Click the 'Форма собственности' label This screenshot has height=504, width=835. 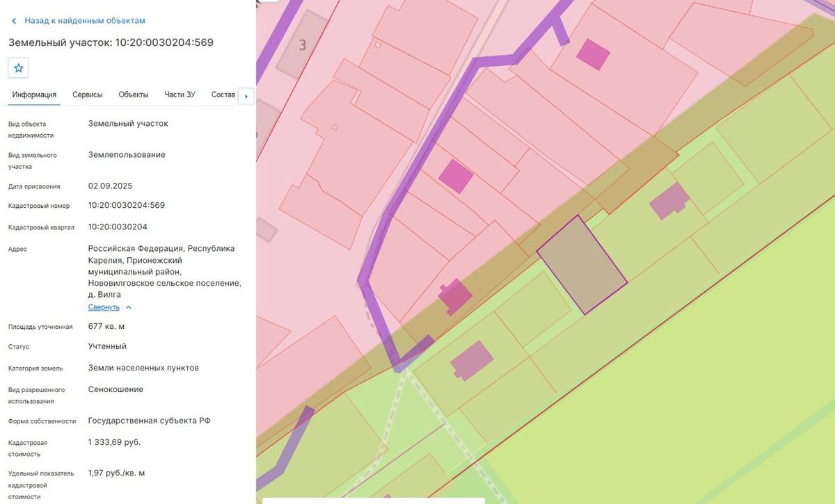pos(42,421)
